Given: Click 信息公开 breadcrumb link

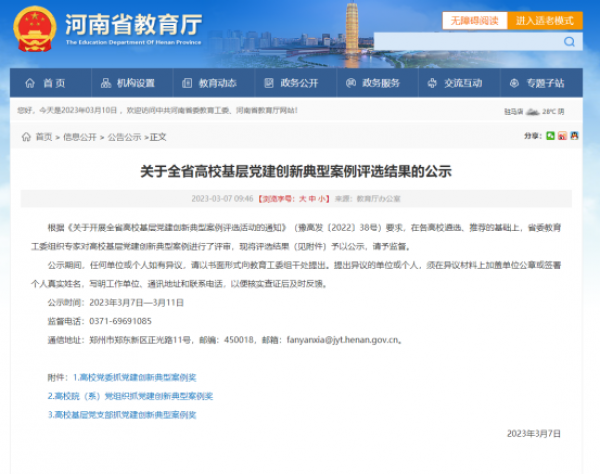Looking at the screenshot, I should pos(80,136).
